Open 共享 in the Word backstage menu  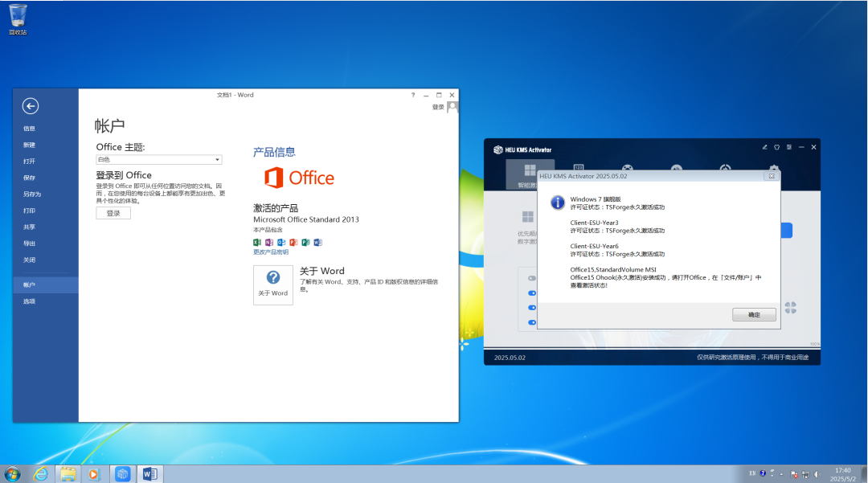pos(30,227)
